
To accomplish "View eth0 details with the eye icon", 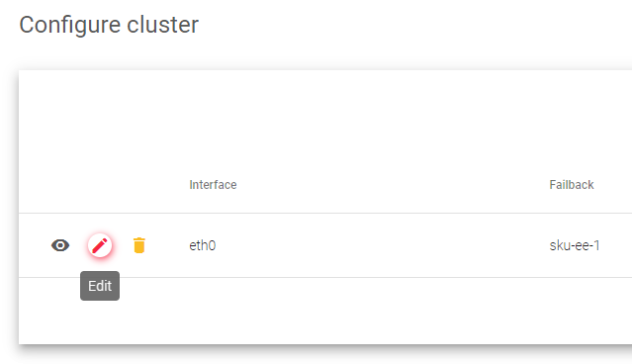I will [60, 245].
